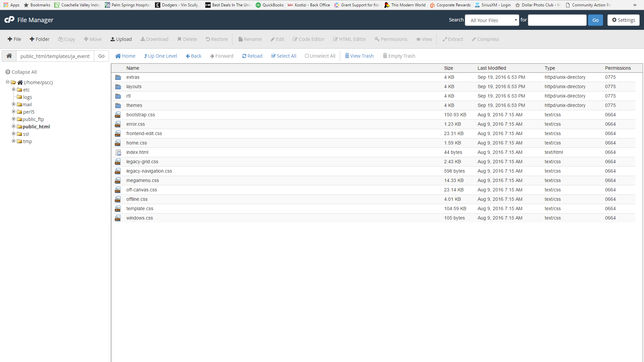This screenshot has height=362, width=644.
Task: Toggle Collapse All in the folder tree
Action: pos(21,72)
